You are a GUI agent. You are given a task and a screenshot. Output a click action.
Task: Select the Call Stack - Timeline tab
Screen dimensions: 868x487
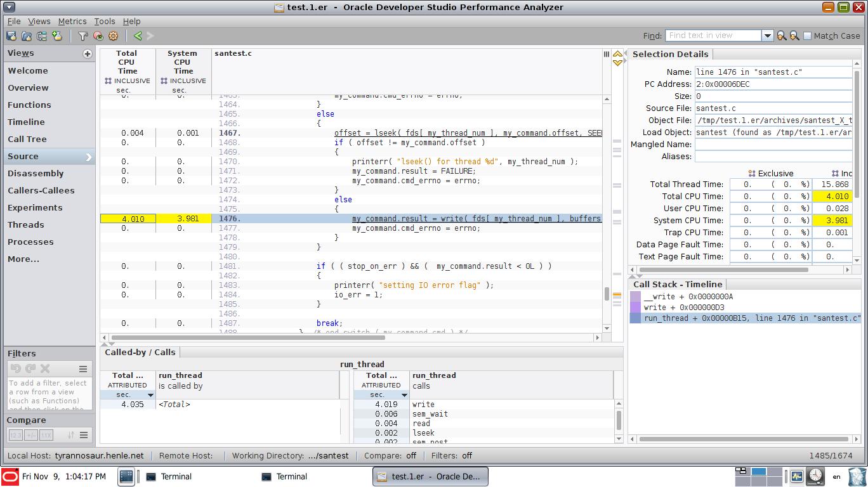pyautogui.click(x=677, y=284)
